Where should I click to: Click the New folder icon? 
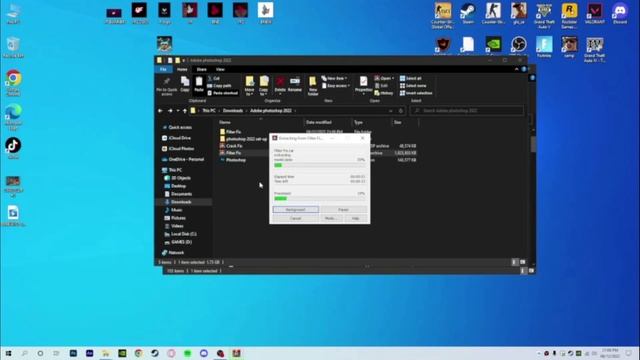[313, 86]
